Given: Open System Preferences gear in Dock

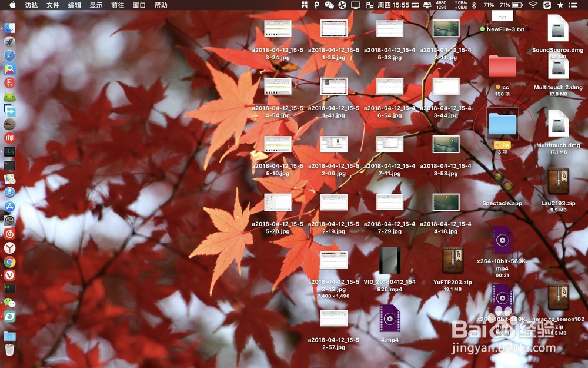Looking at the screenshot, I should [10, 220].
